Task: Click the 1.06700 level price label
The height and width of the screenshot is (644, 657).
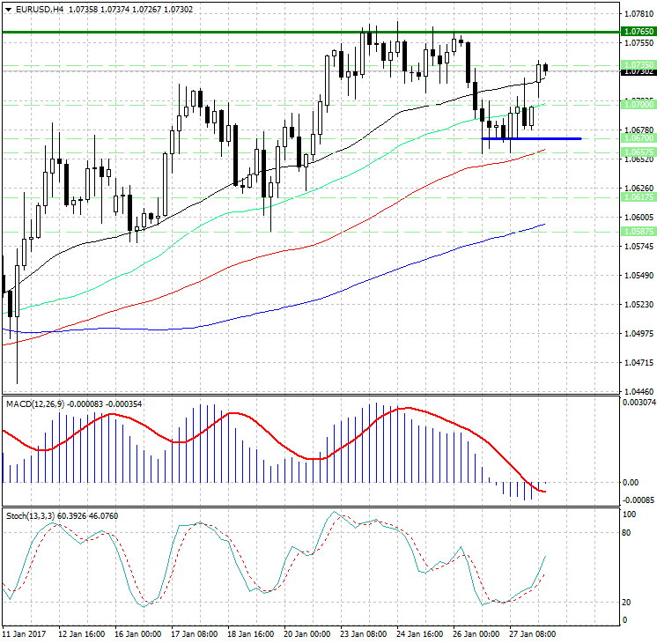Action: click(638, 138)
